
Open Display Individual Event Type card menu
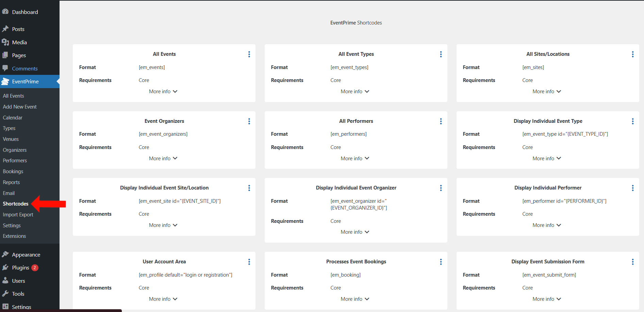click(x=633, y=121)
